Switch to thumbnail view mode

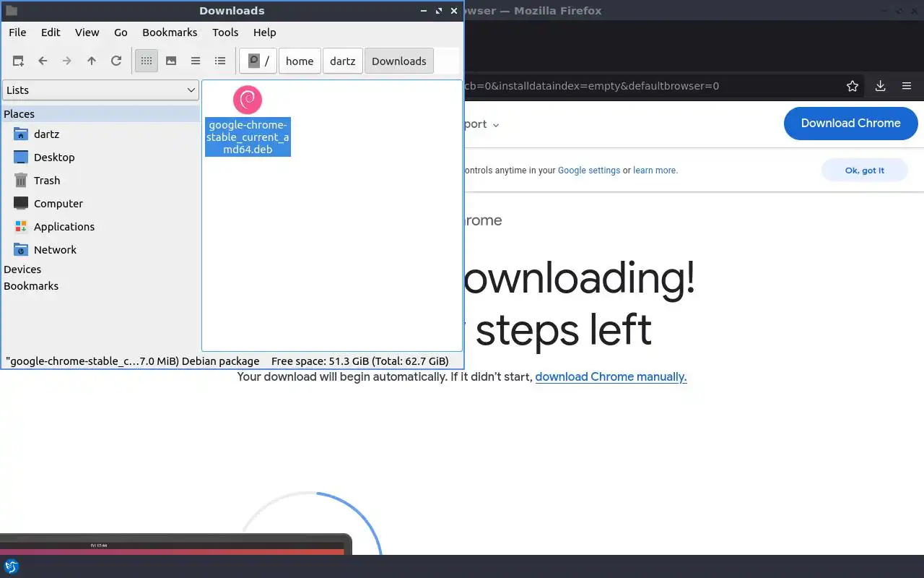171,61
